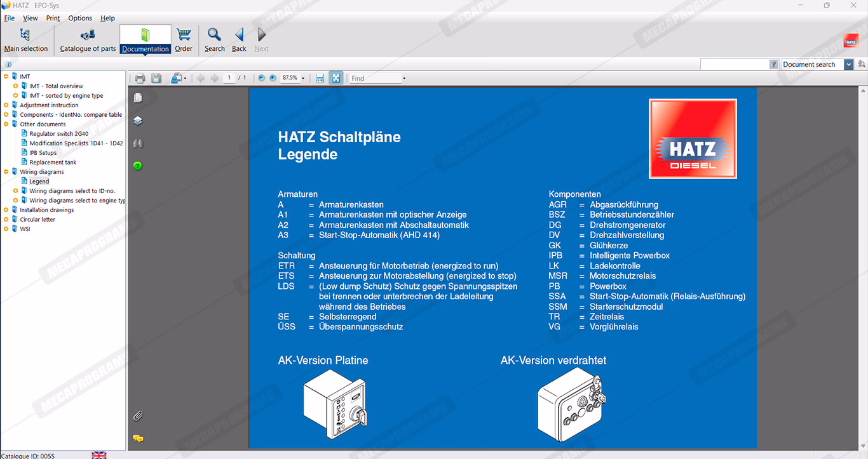Viewport: 868px width, 459px height.
Task: Open the Catalogue of parts
Action: click(88, 39)
